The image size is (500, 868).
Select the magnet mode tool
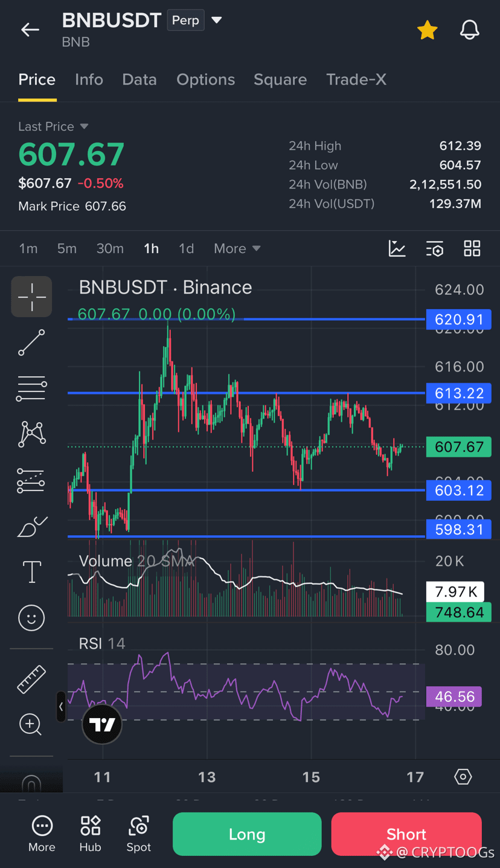pyautogui.click(x=31, y=783)
